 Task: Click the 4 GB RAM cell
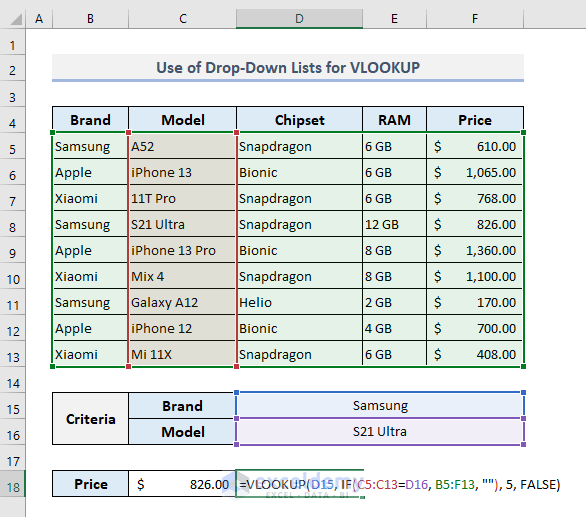click(394, 328)
